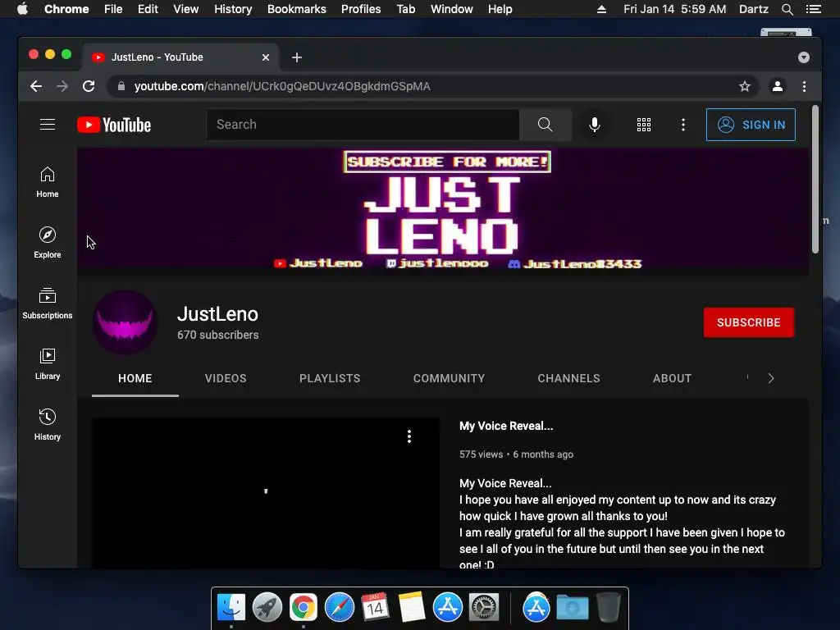Open the YouTube apps grid
Screen dimensions: 840x630
click(x=643, y=125)
